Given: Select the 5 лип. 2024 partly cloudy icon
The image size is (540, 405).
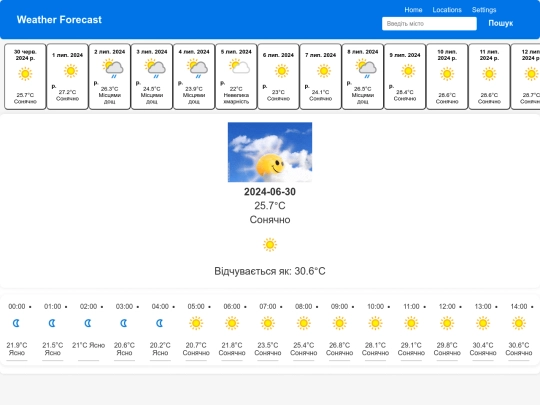Looking at the screenshot, I should [x=239, y=66].
